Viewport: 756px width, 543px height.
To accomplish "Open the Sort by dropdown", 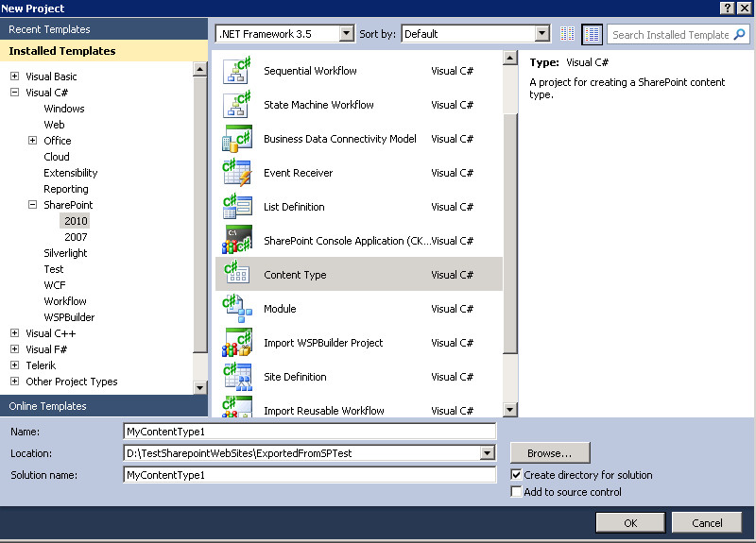I will 541,34.
